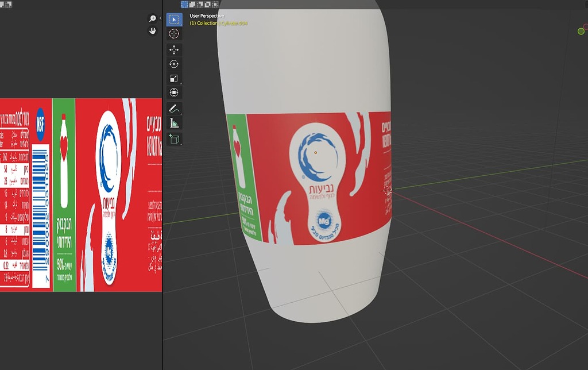Open the viewport editor type dropdown
This screenshot has height=370, width=588.
(x=171, y=5)
